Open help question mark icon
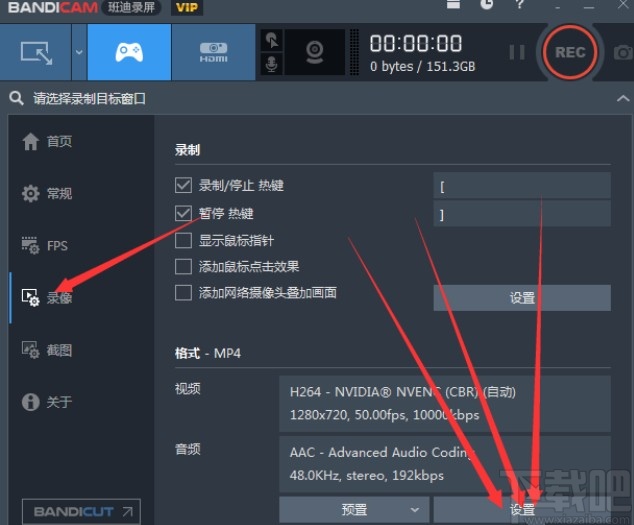 click(520, 4)
